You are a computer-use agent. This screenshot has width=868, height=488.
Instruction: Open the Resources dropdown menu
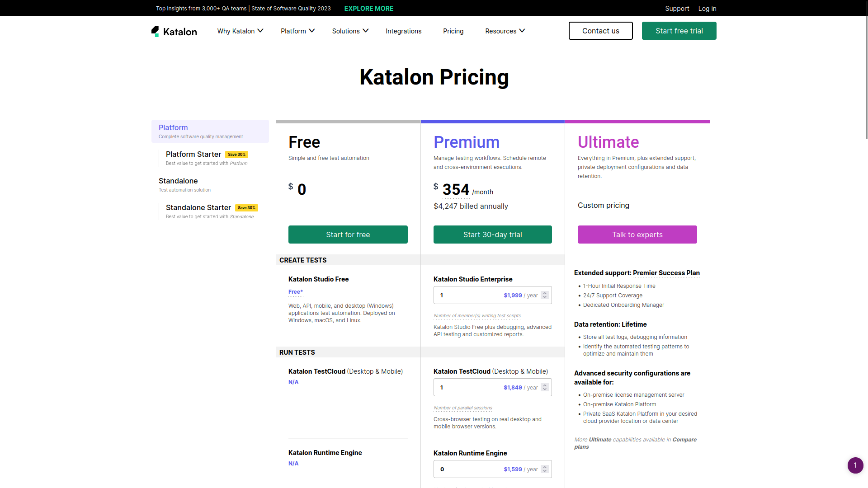(504, 31)
